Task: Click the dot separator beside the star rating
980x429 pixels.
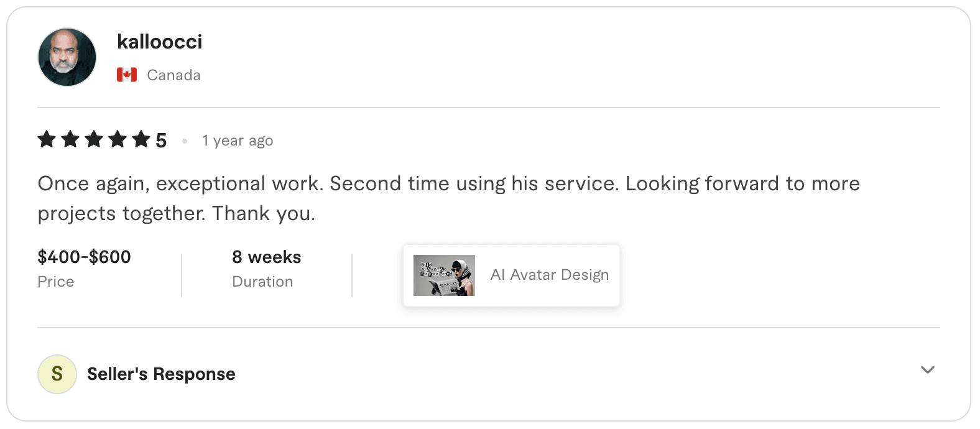Action: tap(185, 141)
